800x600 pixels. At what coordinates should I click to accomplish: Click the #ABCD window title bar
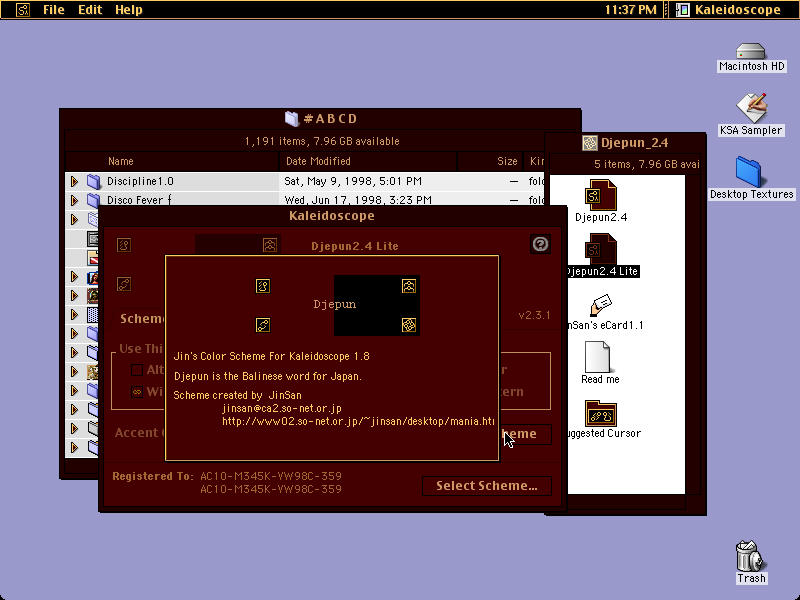coord(320,118)
